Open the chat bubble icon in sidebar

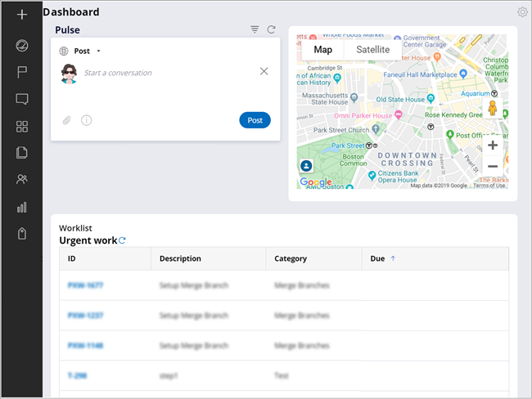(22, 99)
